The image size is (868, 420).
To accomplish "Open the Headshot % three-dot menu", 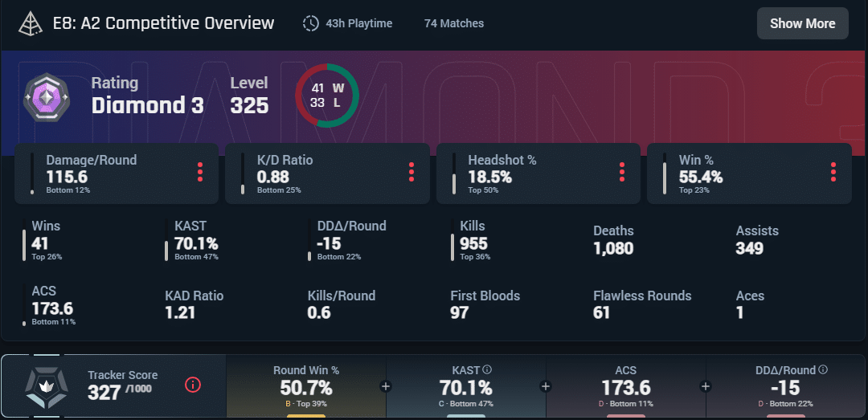I will [622, 172].
